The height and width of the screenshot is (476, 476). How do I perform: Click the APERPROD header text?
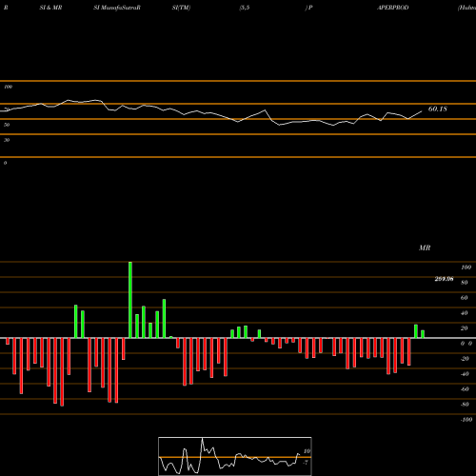[393, 8]
